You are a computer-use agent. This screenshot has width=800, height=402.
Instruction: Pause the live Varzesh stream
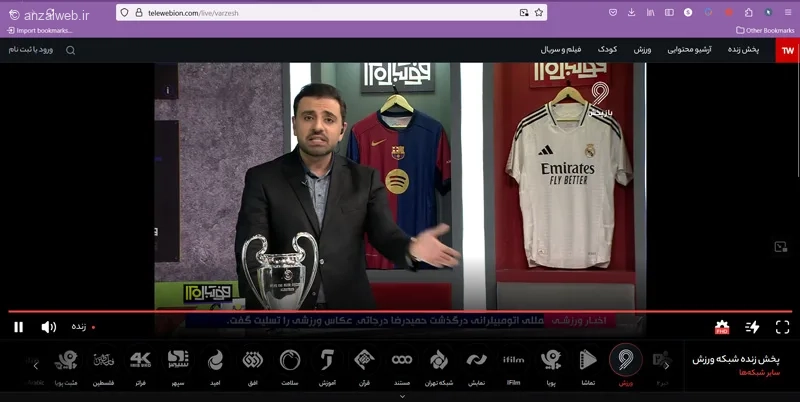click(x=19, y=327)
